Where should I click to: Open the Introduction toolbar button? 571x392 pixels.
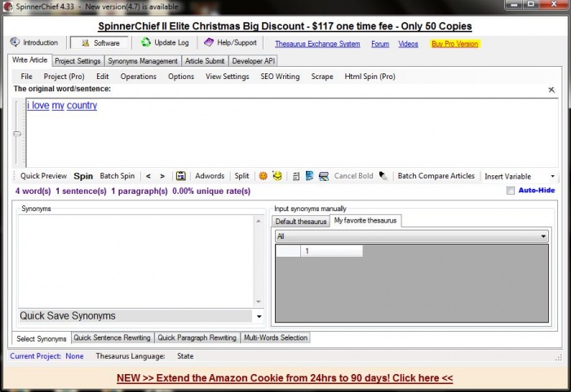click(x=34, y=42)
